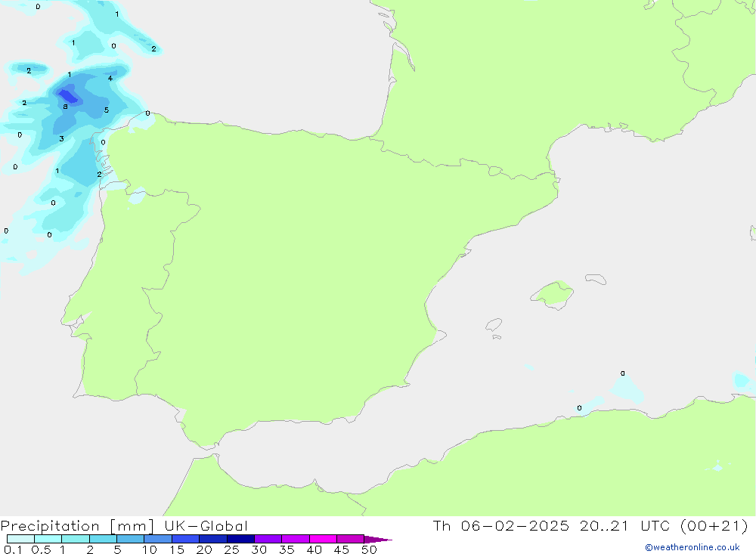Viewport: 756px width, 554px height.
Task: Click the 40–45 mm magenta legend swatch
Action: (x=323, y=539)
